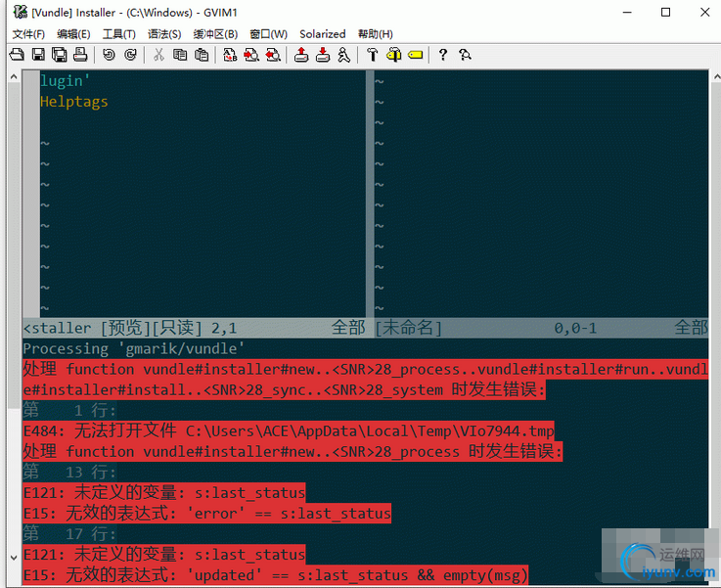Click the GVIM title bar app icon

pos(20,12)
